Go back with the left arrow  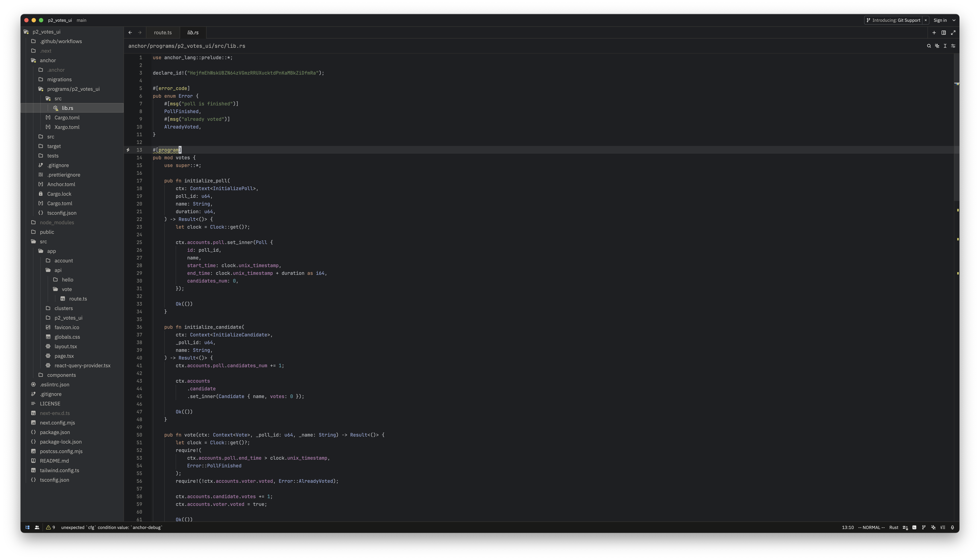[x=130, y=33]
